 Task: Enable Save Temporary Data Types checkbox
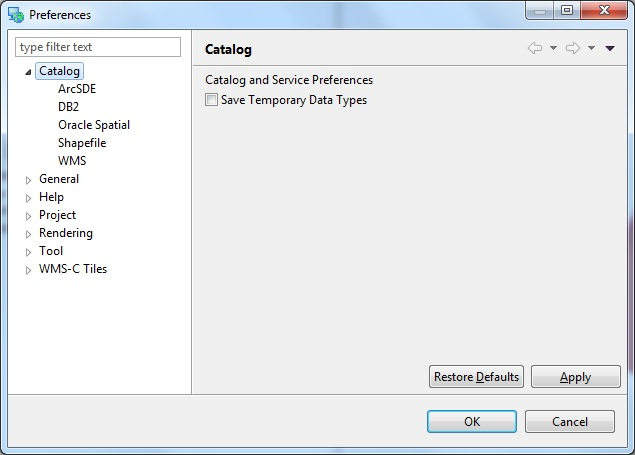tap(211, 100)
